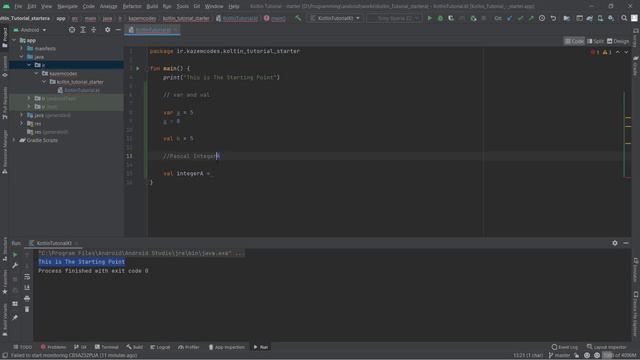
Task: Open the device selector dropdown
Action: [x=393, y=18]
